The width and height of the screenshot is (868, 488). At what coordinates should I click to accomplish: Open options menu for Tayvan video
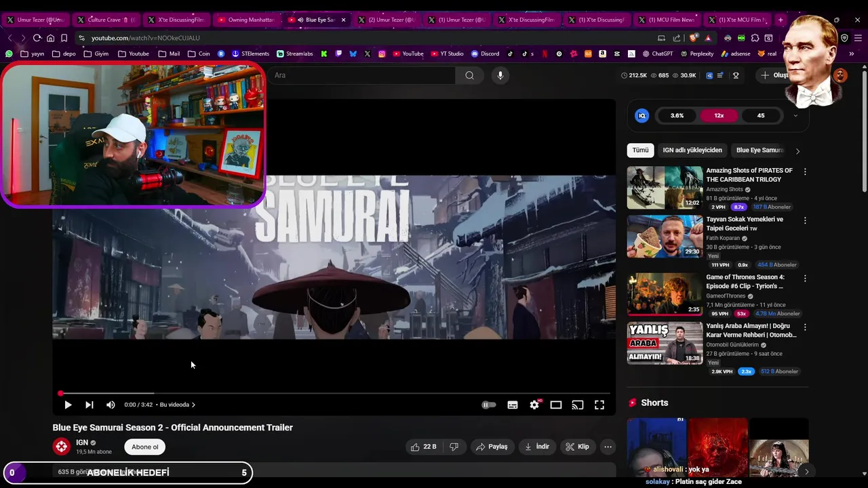[x=805, y=221]
